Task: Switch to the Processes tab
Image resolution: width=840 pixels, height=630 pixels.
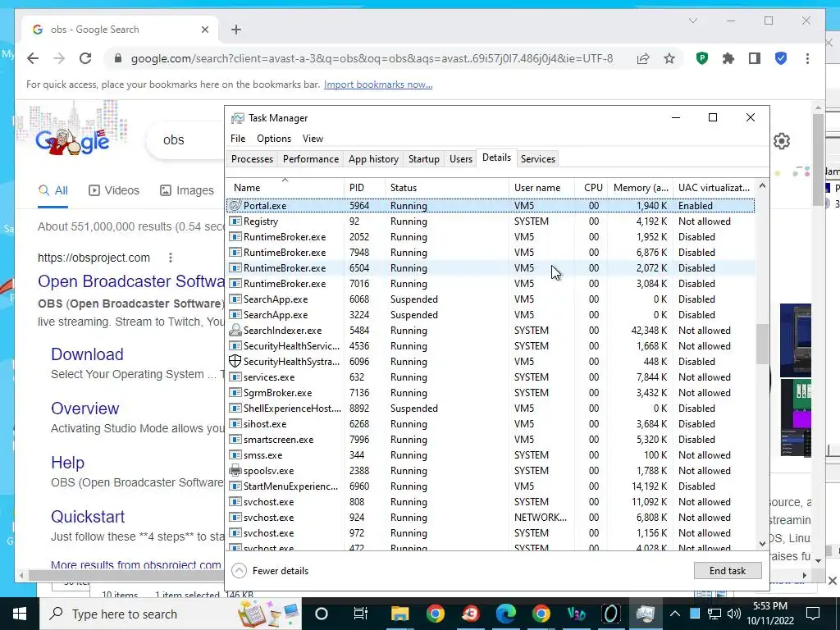Action: click(x=252, y=159)
